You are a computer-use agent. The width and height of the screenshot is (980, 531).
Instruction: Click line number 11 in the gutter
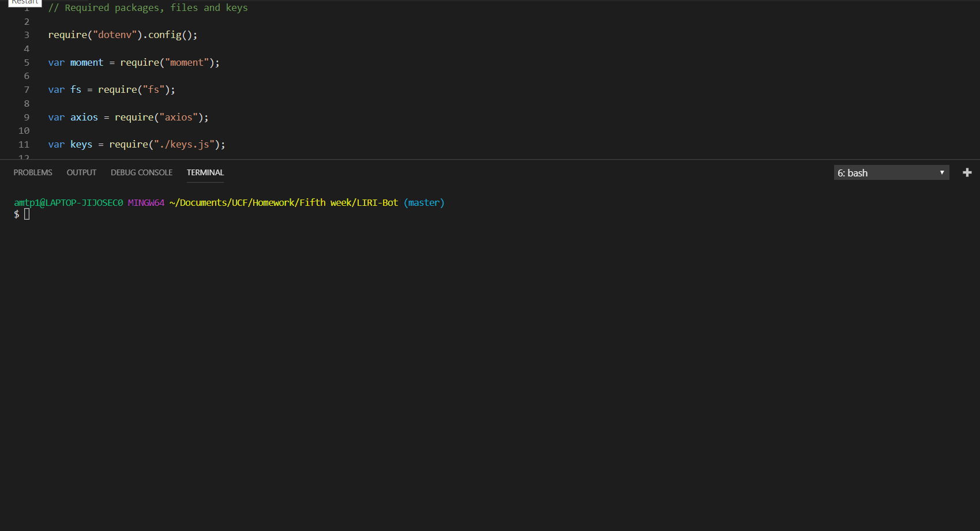tap(24, 144)
